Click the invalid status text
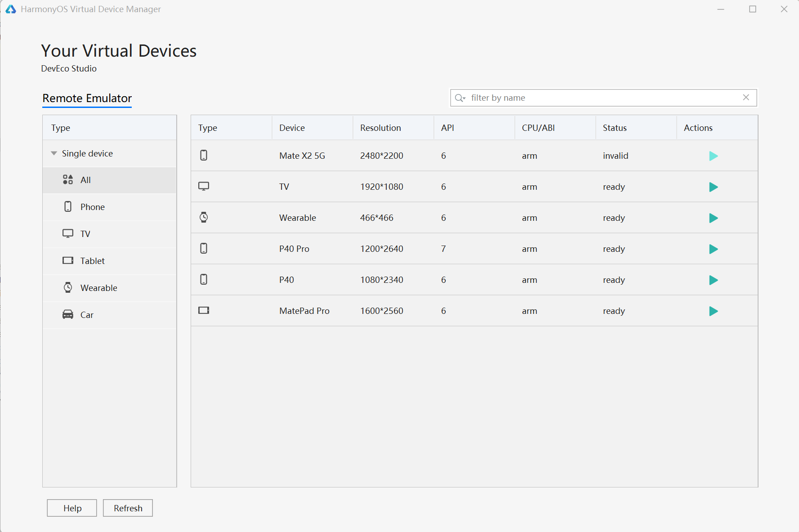 pos(616,156)
